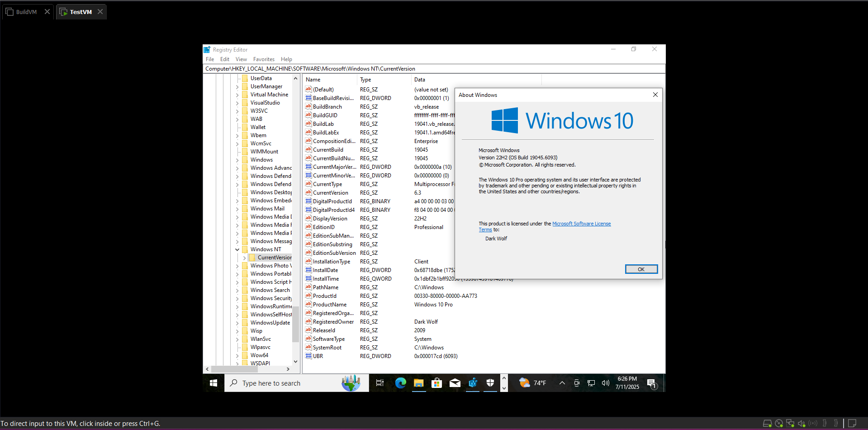Open the View menu
The height and width of the screenshot is (430, 868).
[241, 59]
